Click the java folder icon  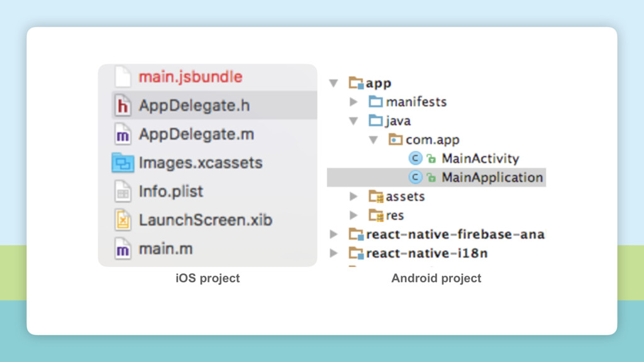[x=375, y=120]
